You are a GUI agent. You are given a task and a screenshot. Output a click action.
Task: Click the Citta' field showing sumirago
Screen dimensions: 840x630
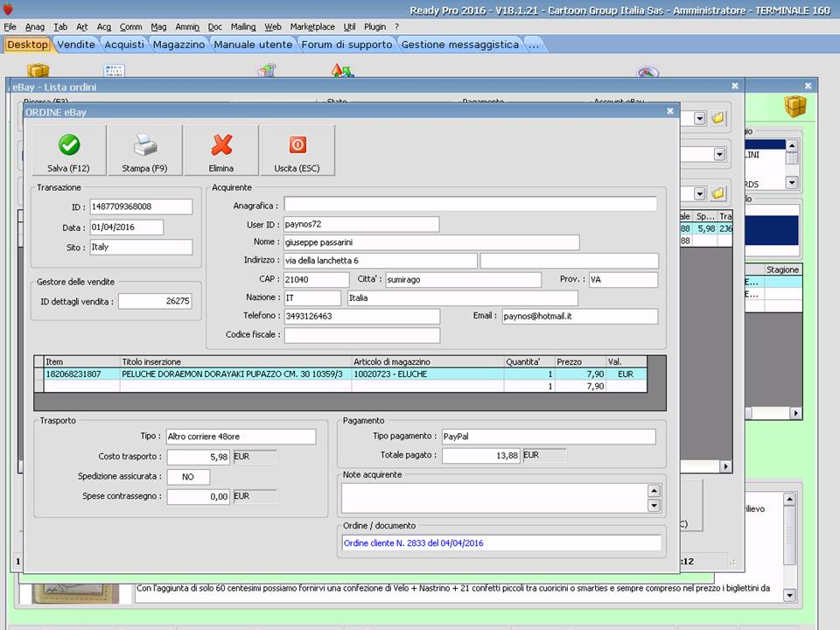click(464, 280)
